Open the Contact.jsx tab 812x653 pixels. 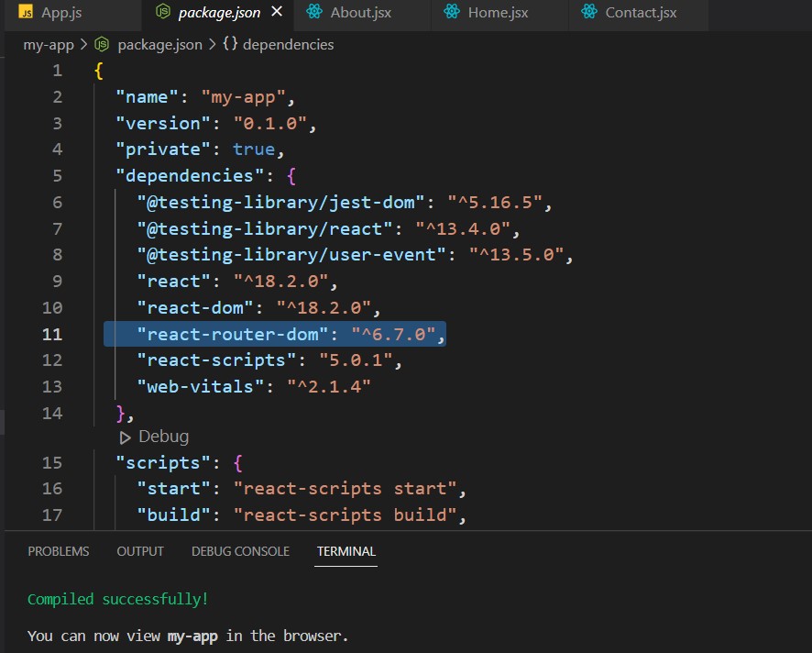pos(642,13)
